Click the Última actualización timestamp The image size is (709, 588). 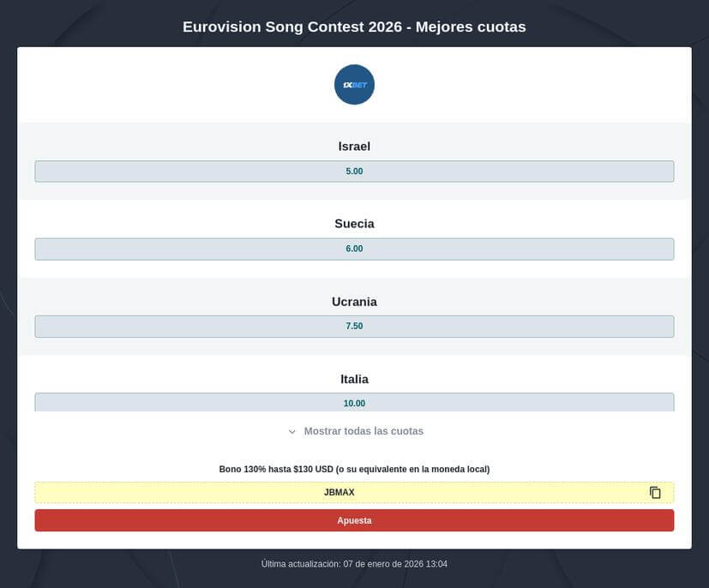354,563
